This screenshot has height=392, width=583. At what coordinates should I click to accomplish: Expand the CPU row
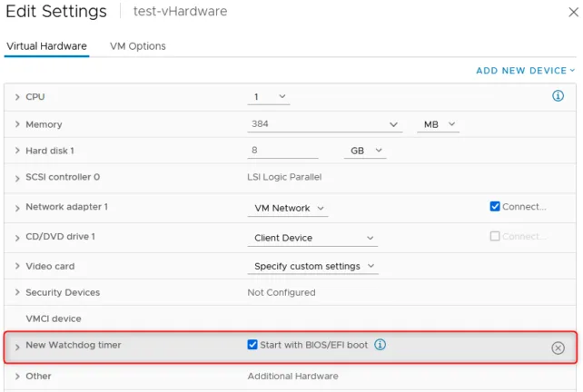17,97
